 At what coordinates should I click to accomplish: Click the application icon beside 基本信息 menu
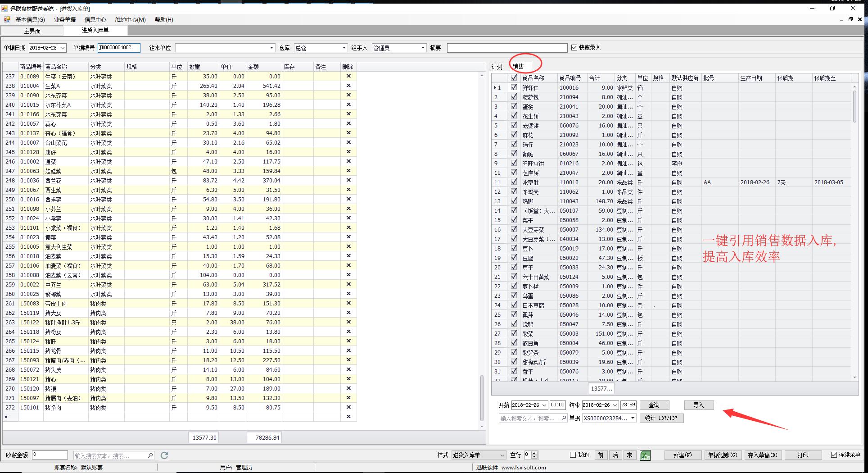coord(7,19)
